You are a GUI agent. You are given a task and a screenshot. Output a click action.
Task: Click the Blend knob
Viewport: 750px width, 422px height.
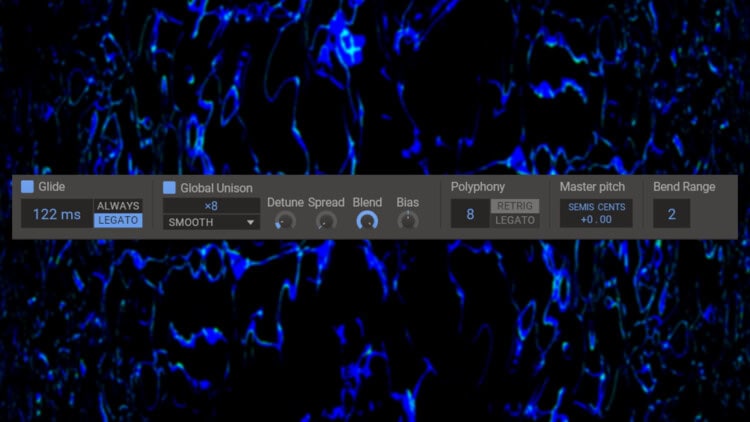[367, 221]
